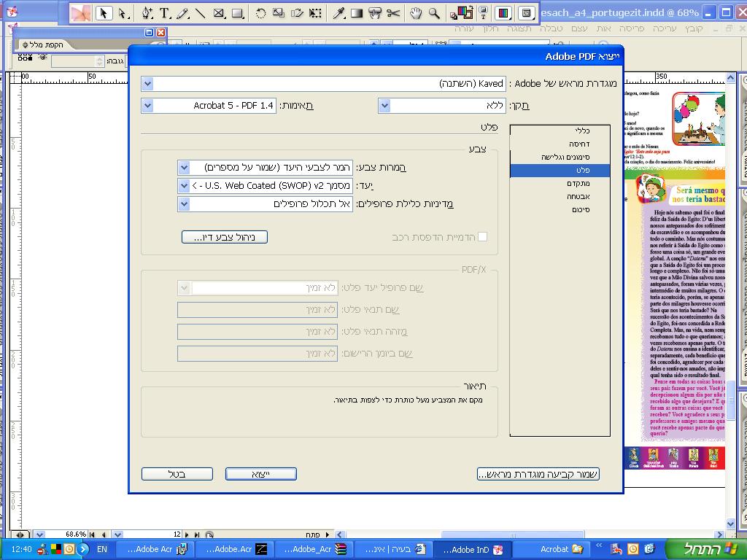Click the apply color button in toolbar
The image size is (747, 560).
(503, 13)
